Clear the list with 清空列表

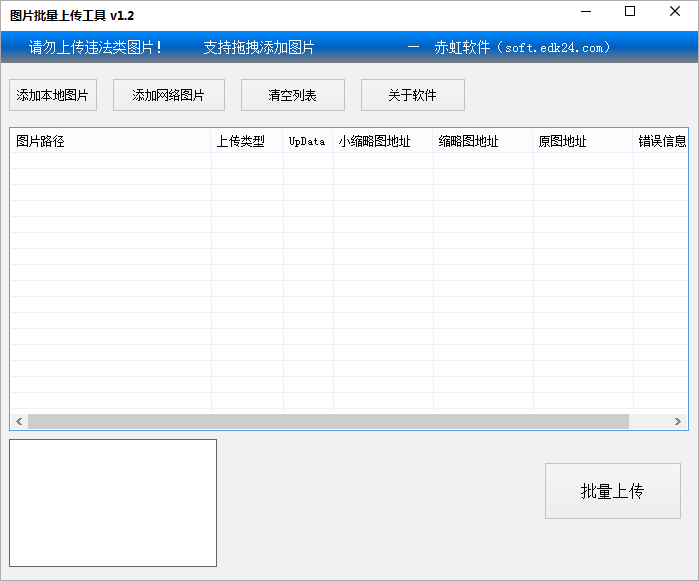click(x=292, y=95)
